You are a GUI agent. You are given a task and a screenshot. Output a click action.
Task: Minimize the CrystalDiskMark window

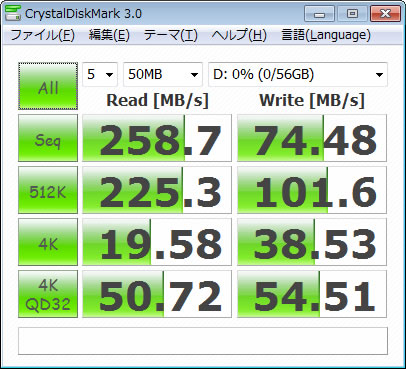coord(319,14)
